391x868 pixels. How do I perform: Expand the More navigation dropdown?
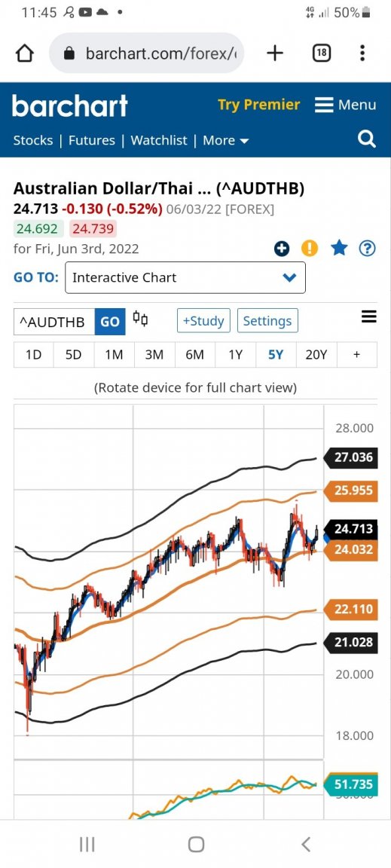tap(226, 141)
